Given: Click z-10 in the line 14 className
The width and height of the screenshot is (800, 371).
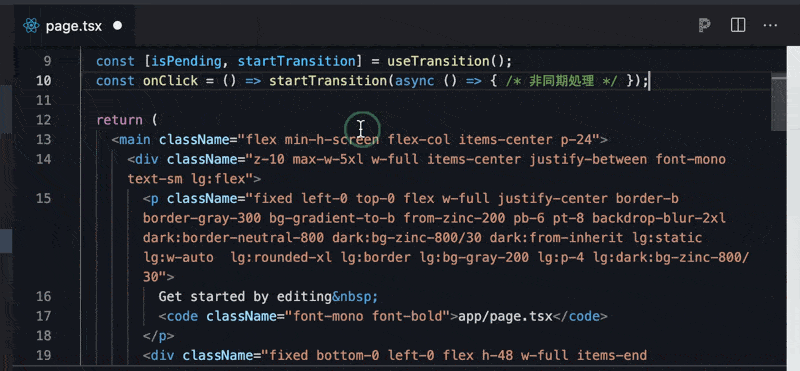Looking at the screenshot, I should pyautogui.click(x=269, y=159).
